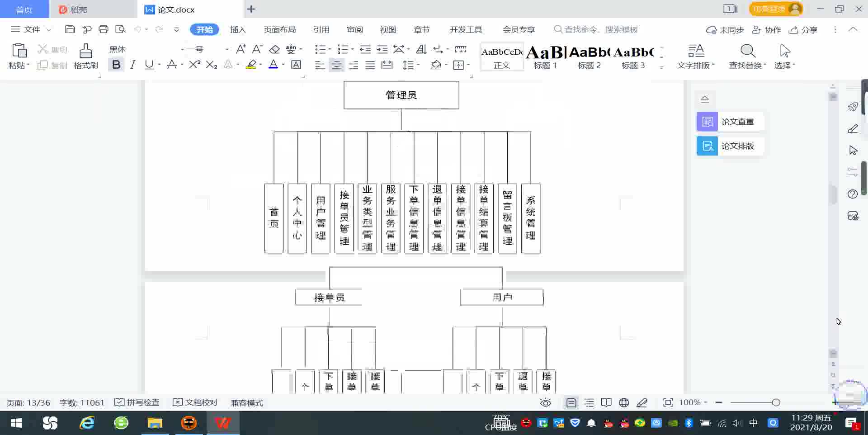Screen dimensions: 868x435
Task: Toggle eye protection mode in status bar
Action: 546,402
